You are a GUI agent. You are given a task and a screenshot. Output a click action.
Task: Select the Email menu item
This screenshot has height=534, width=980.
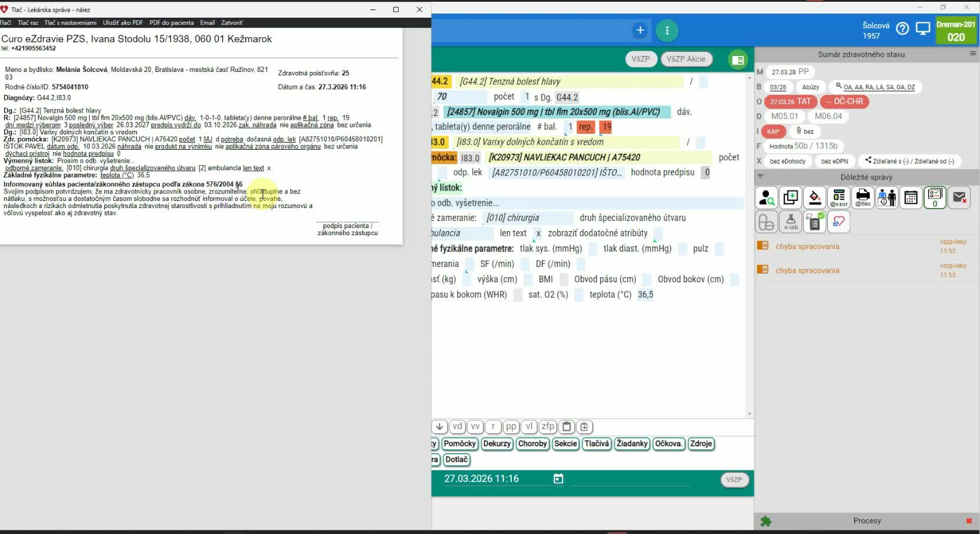[x=207, y=22]
